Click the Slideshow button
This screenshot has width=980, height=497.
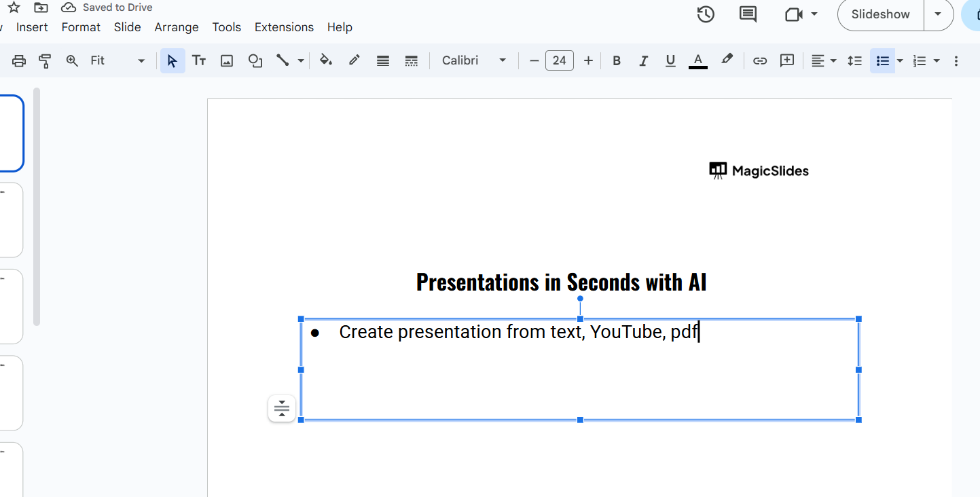(x=880, y=14)
